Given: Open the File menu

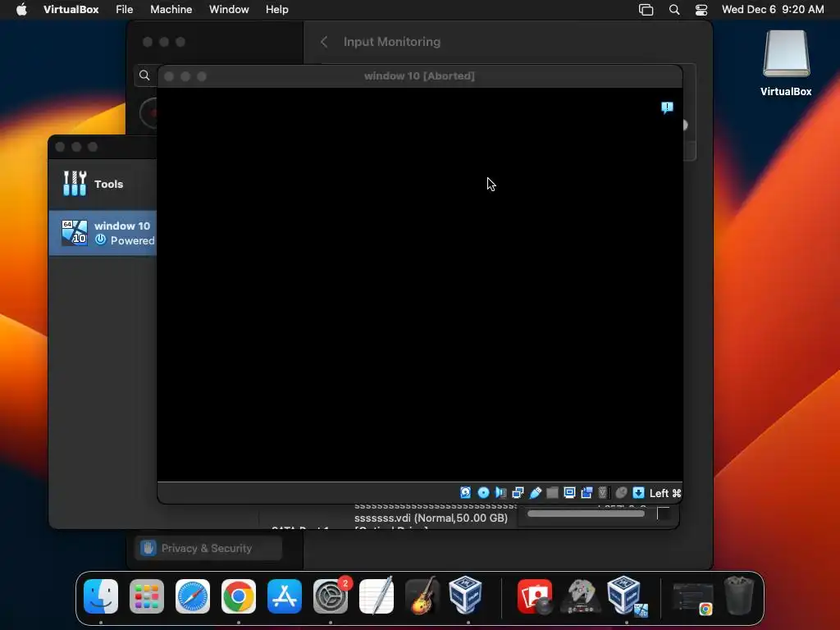Looking at the screenshot, I should (125, 10).
